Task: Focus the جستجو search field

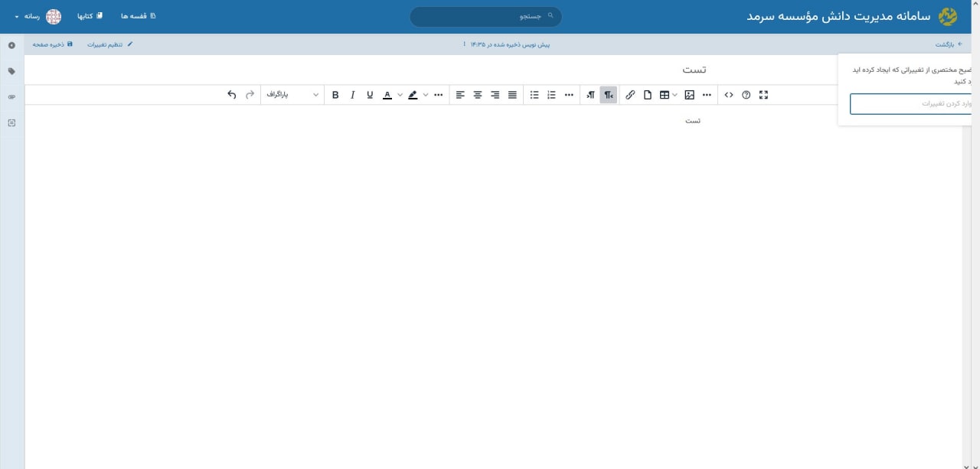Action: coord(485,16)
